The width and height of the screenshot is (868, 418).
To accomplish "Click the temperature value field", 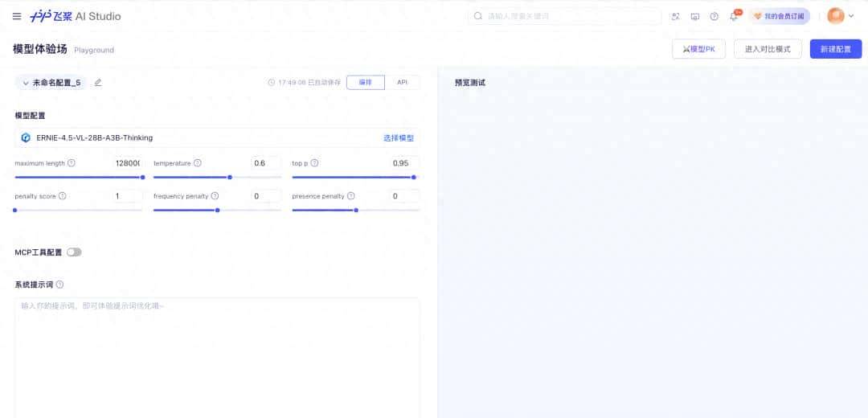I will [266, 163].
